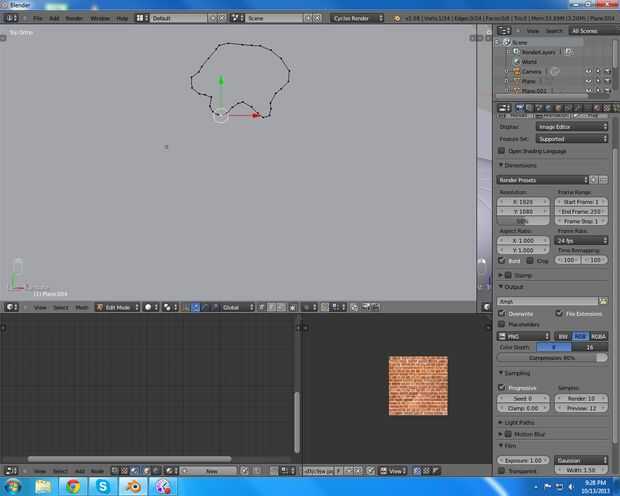Open the 24 fps frame rate dropdown
Viewport: 620px width, 496px height.
[581, 240]
